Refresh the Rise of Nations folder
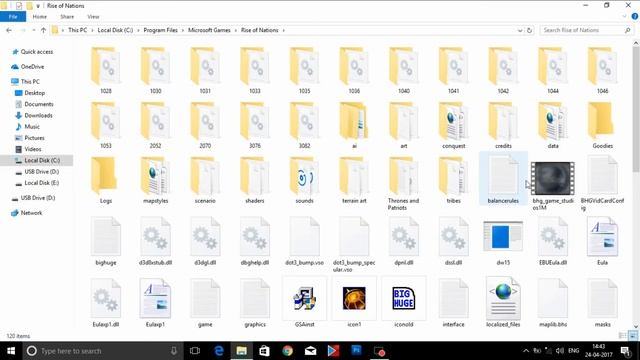The width and height of the screenshot is (640, 360). click(x=529, y=30)
